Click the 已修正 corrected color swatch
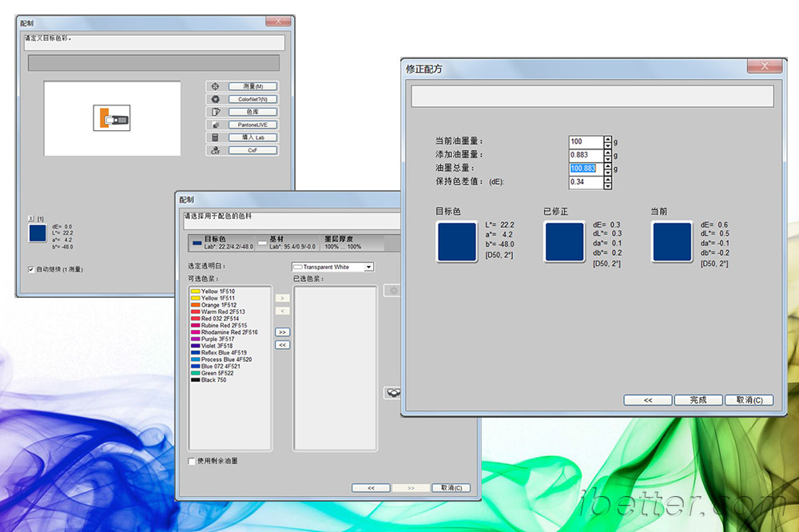The image size is (799, 532). tap(564, 242)
